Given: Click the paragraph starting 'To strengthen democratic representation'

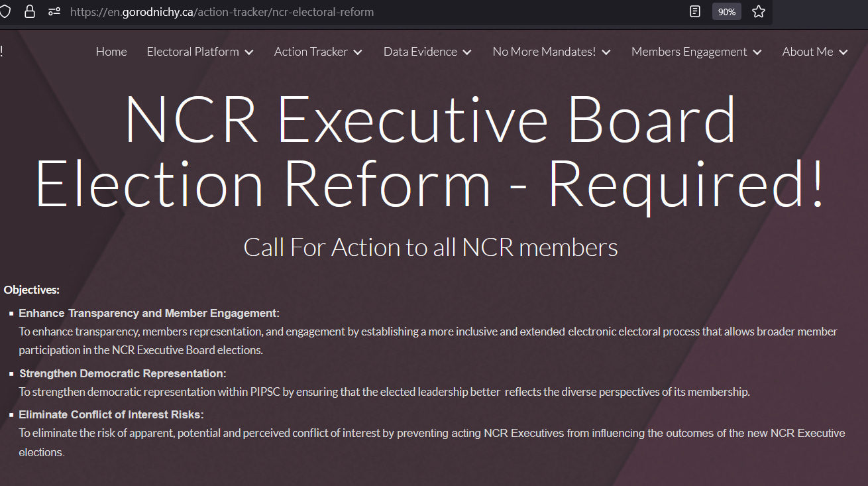Looking at the screenshot, I should click(x=384, y=392).
